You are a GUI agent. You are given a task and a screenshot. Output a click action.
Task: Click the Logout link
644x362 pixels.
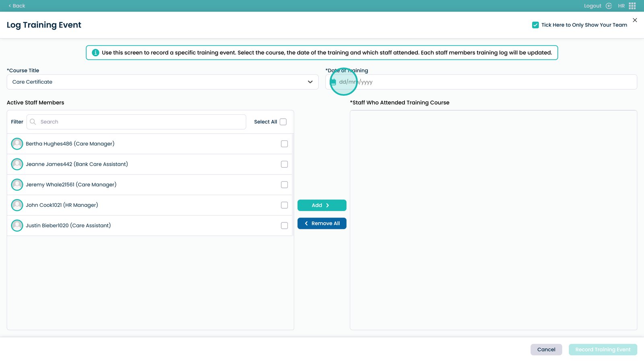click(592, 6)
